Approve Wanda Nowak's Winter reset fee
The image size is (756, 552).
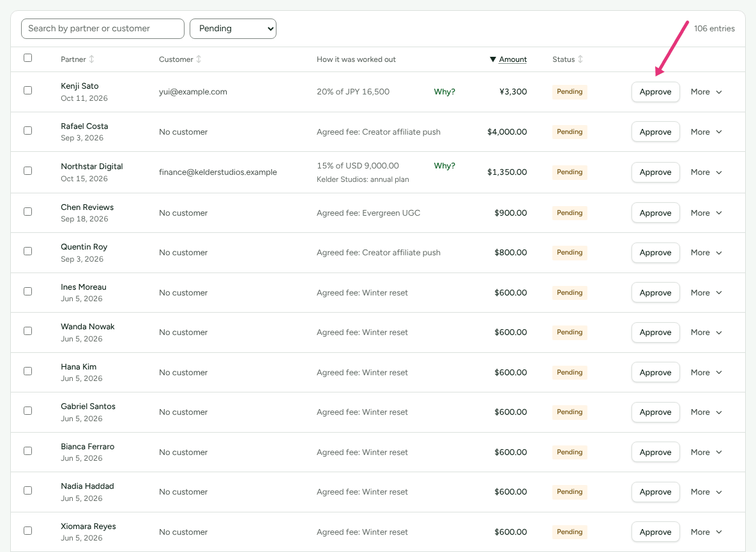655,332
